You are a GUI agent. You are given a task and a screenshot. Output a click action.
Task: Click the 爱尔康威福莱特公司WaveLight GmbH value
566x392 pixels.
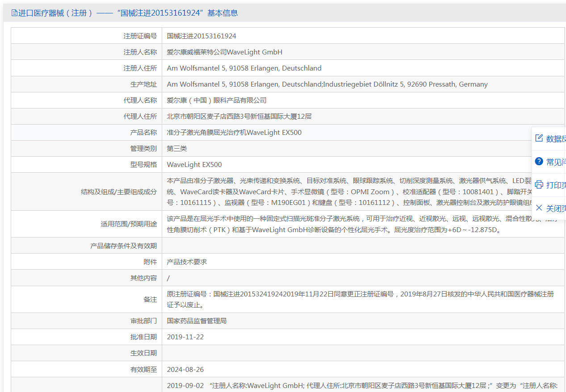tap(225, 52)
